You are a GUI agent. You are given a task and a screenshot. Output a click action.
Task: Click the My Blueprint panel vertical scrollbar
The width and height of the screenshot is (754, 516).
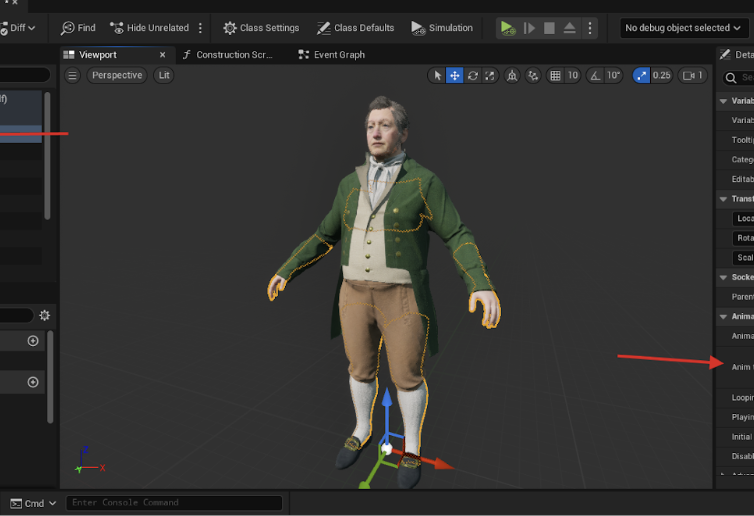(50, 378)
